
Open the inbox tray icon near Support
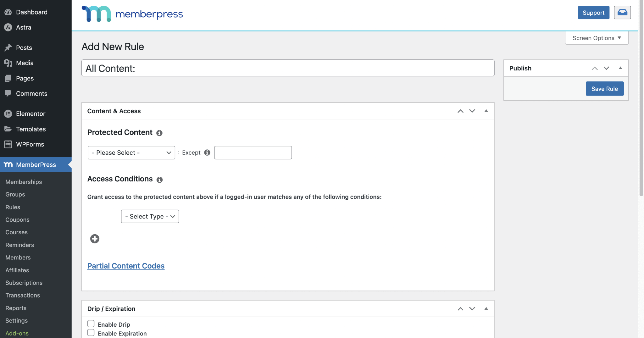click(622, 13)
